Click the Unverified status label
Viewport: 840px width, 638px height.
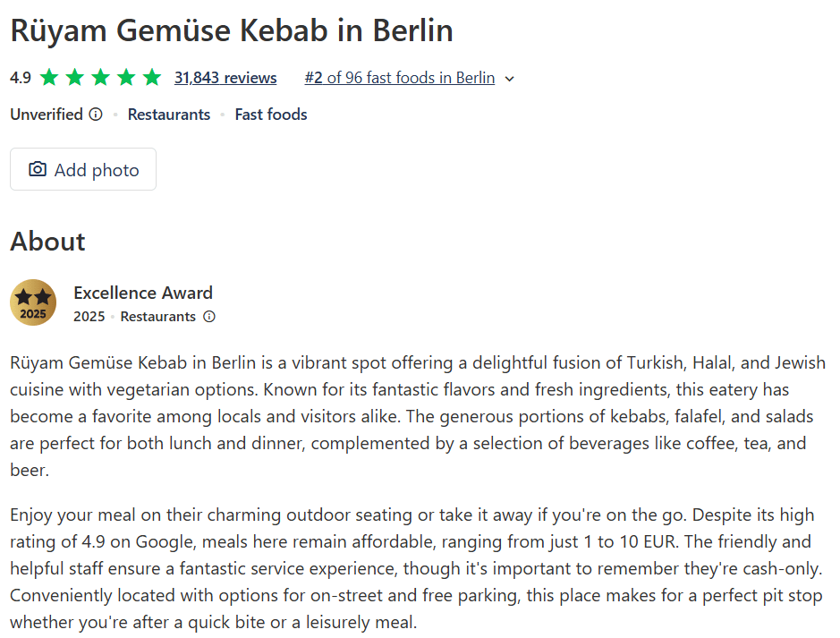pyautogui.click(x=47, y=115)
